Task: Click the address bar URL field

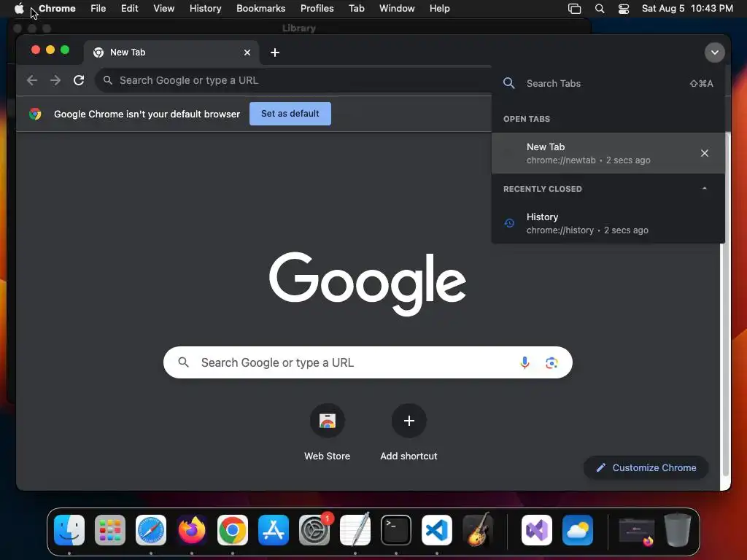Action: click(293, 80)
